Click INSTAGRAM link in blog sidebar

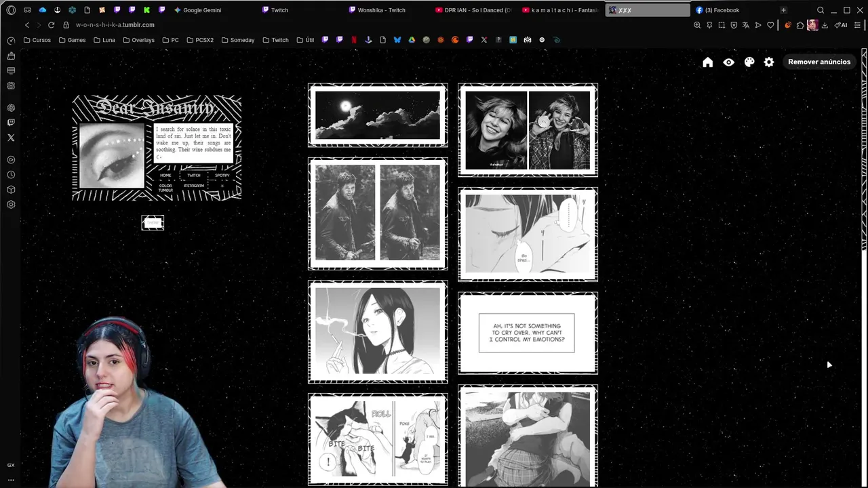(194, 186)
